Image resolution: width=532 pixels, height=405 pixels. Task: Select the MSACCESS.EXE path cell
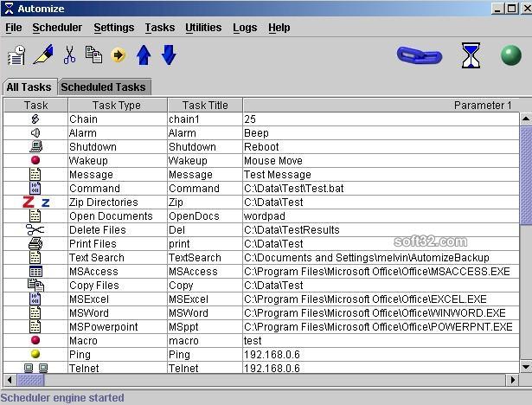click(381, 272)
